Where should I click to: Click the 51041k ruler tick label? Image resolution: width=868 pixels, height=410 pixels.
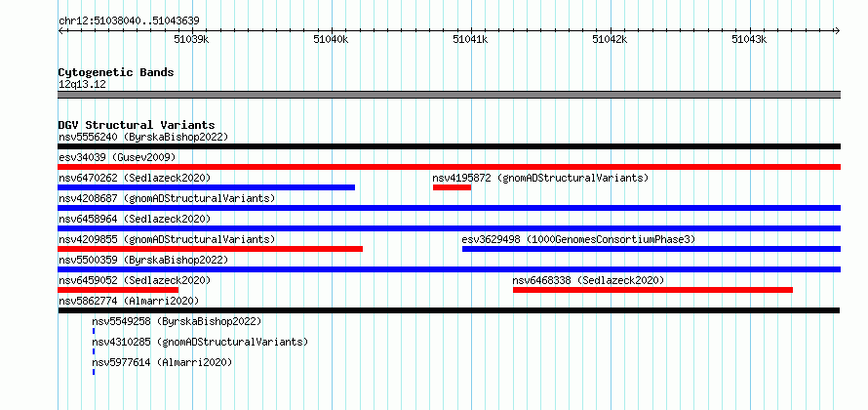[470, 39]
